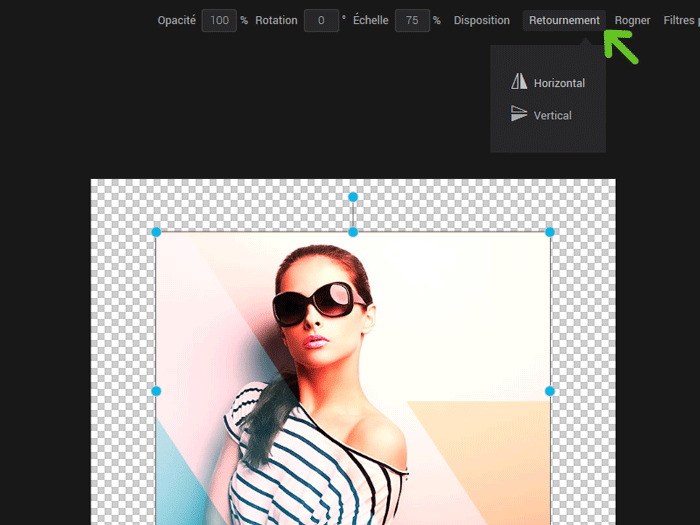
Task: Click the top-left corner resize handle
Action: tap(156, 232)
